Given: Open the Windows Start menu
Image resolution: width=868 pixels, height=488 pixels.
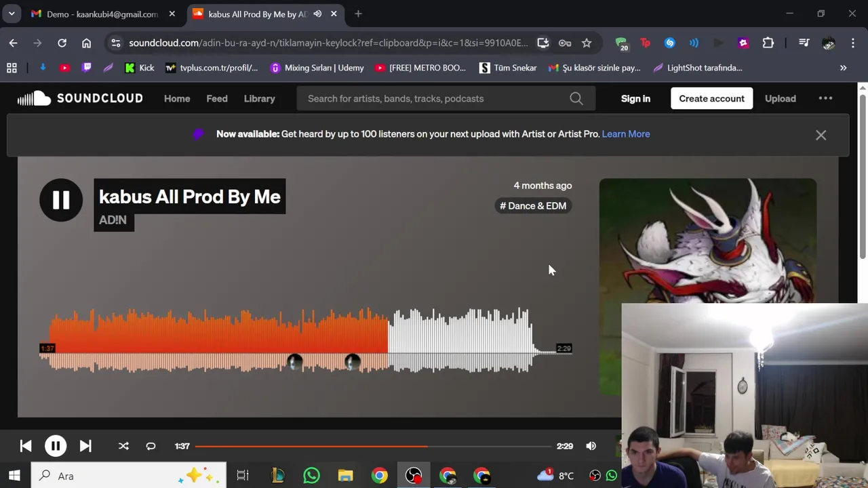Looking at the screenshot, I should 14,475.
